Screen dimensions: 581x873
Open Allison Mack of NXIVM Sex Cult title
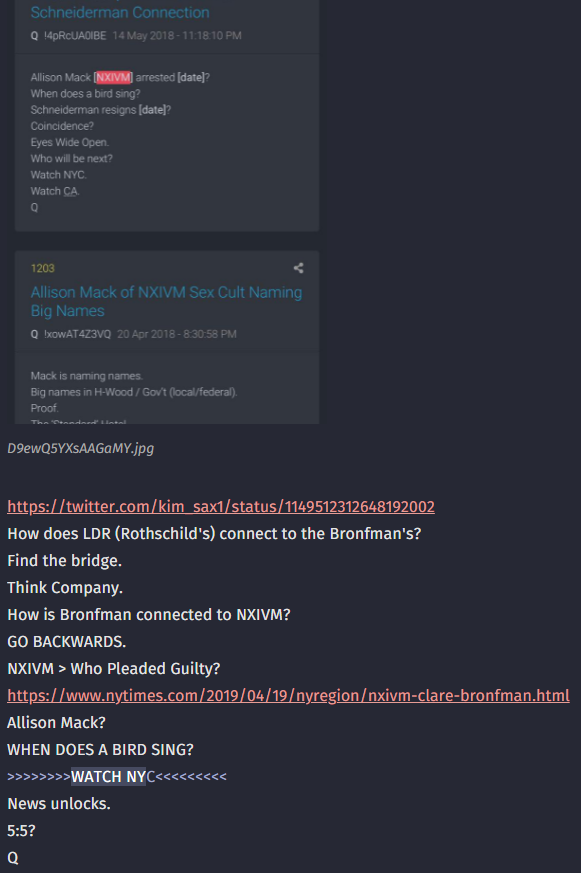point(166,301)
